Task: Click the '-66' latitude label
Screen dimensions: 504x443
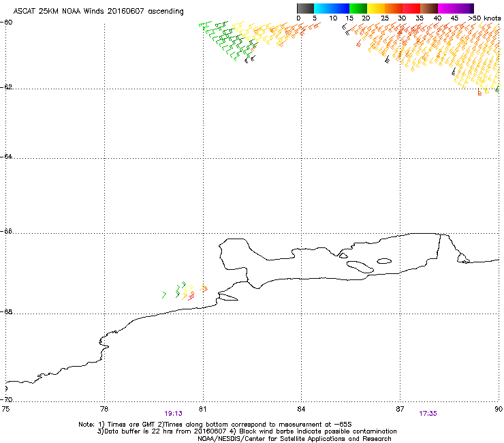Action: click(7, 232)
